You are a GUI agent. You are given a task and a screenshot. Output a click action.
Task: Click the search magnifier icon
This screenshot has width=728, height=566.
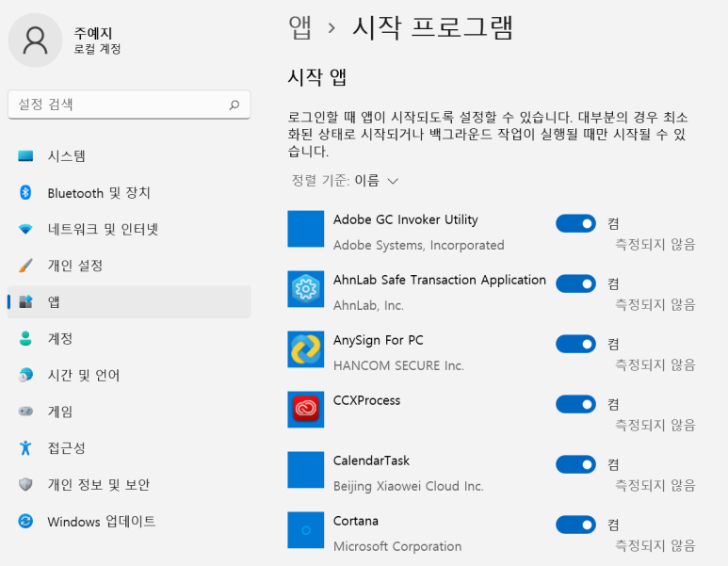click(x=235, y=105)
